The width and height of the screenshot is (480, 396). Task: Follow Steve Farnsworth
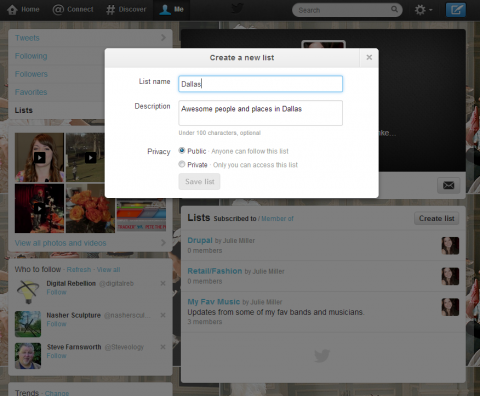point(56,356)
